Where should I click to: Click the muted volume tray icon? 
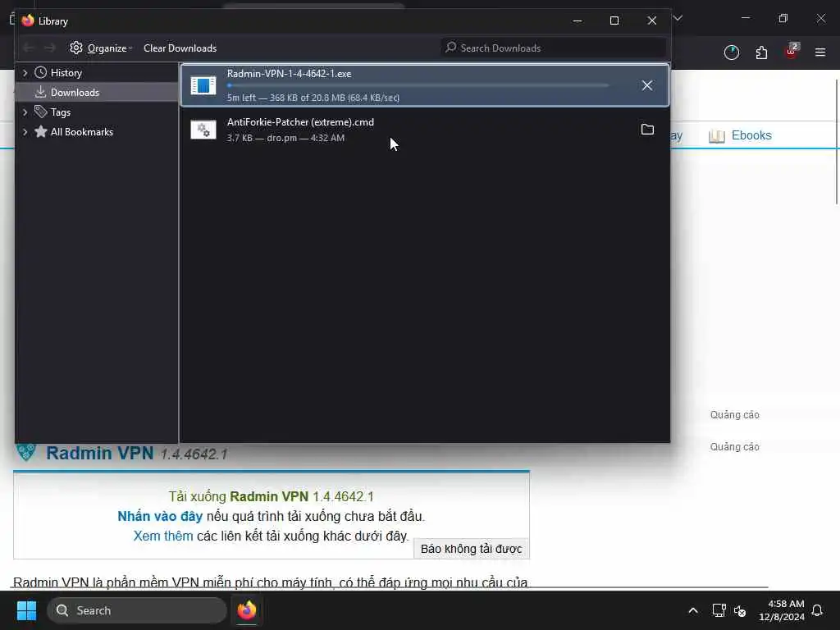tap(740, 610)
